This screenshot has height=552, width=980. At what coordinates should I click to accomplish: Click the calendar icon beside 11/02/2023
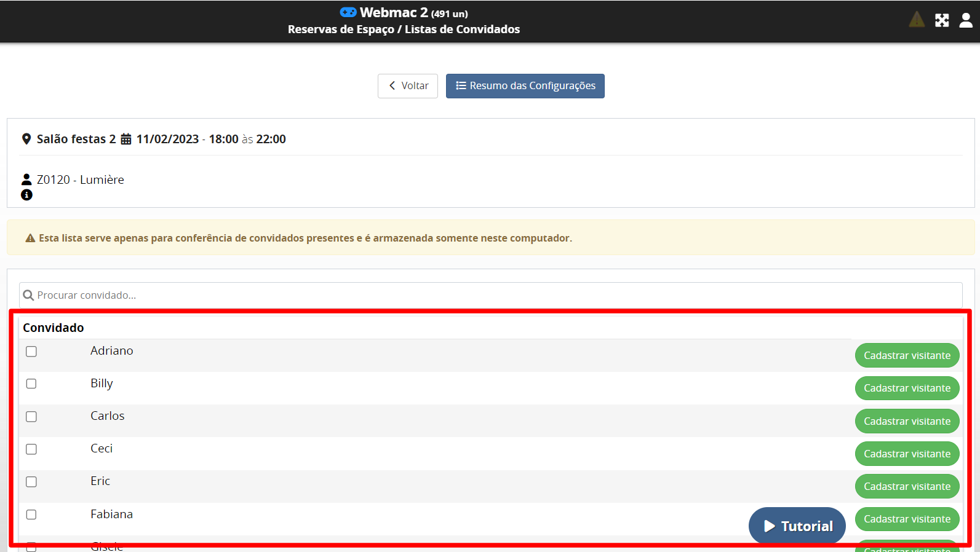click(x=126, y=139)
